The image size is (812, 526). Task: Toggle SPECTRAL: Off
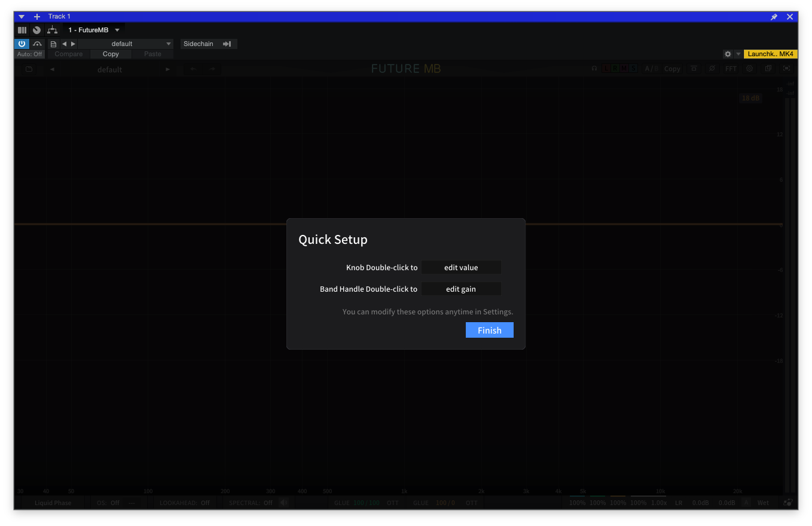click(x=251, y=503)
